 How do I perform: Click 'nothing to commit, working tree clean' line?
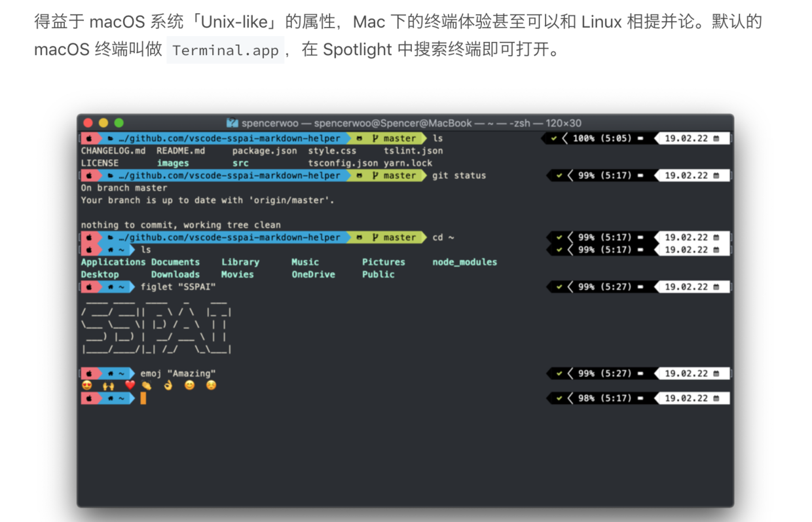coord(181,225)
